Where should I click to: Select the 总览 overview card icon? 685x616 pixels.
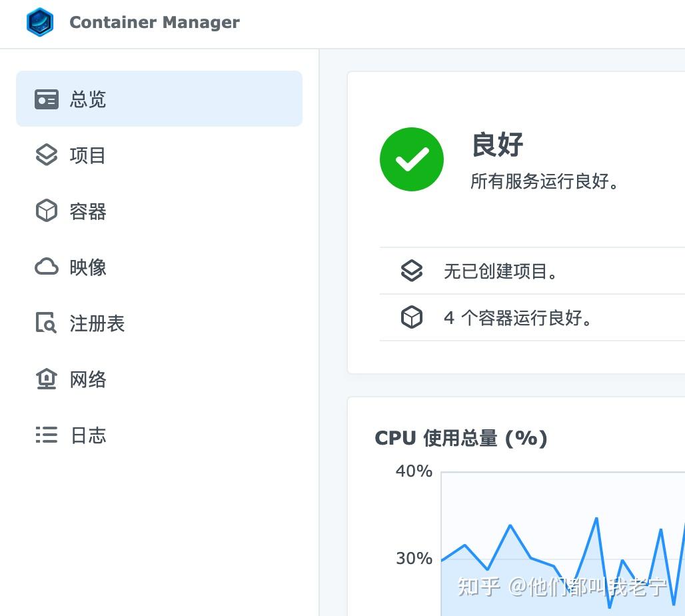pyautogui.click(x=46, y=99)
